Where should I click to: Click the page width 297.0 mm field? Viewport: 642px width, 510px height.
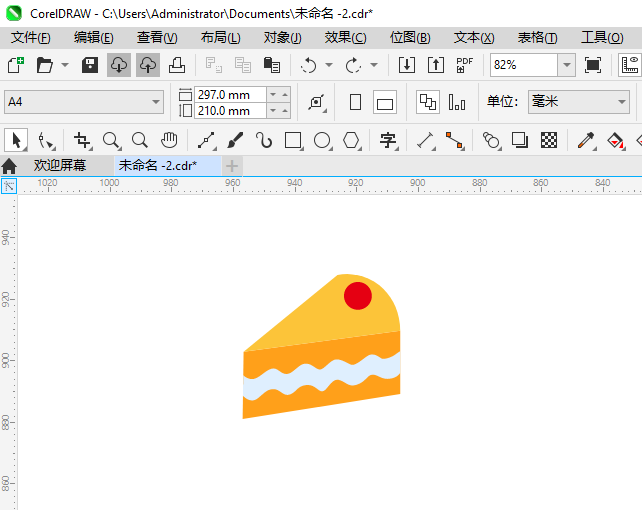230,95
